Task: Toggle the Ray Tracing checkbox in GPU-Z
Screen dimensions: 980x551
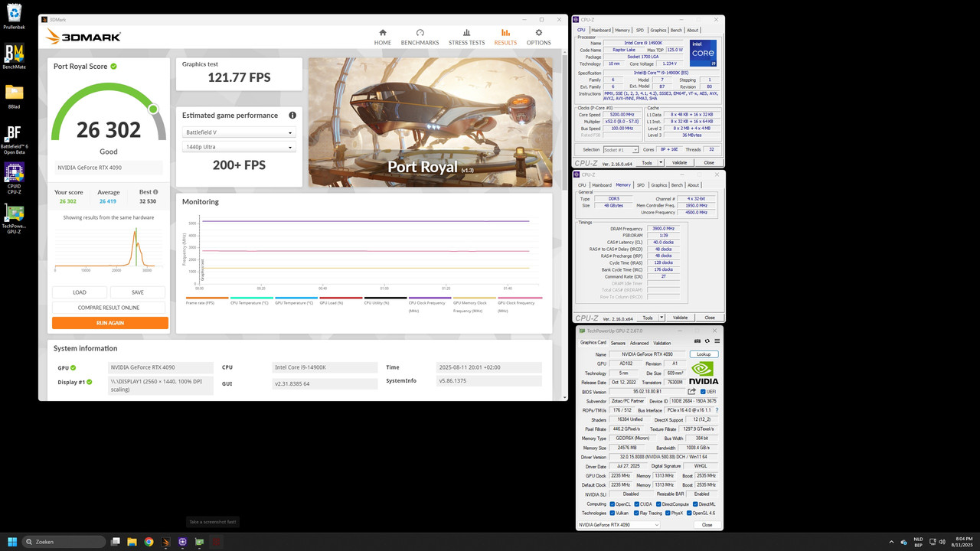Action: click(x=636, y=513)
